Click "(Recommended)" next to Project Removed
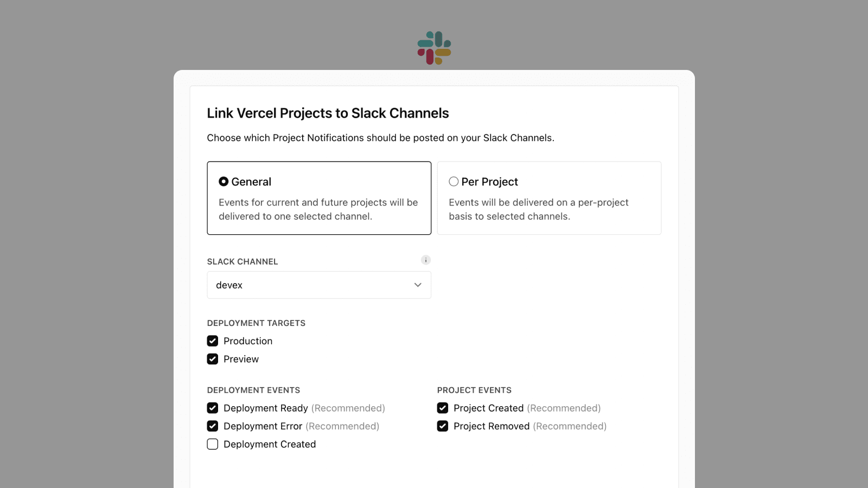Image resolution: width=868 pixels, height=488 pixels. (x=570, y=426)
